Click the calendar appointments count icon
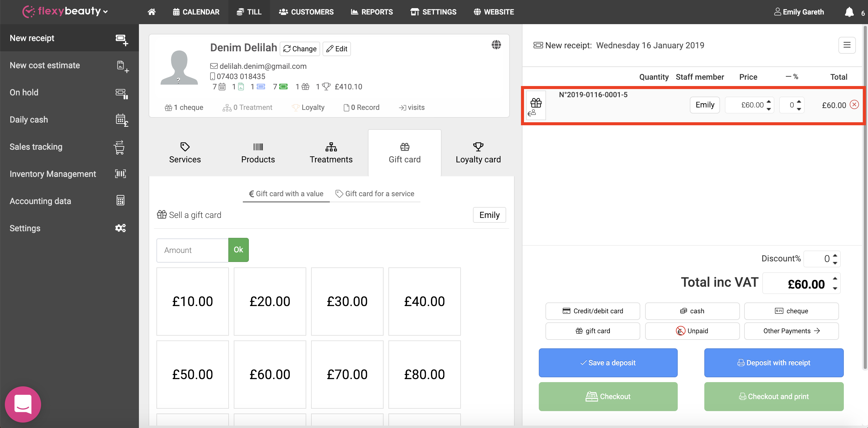The width and height of the screenshot is (868, 428). point(222,87)
